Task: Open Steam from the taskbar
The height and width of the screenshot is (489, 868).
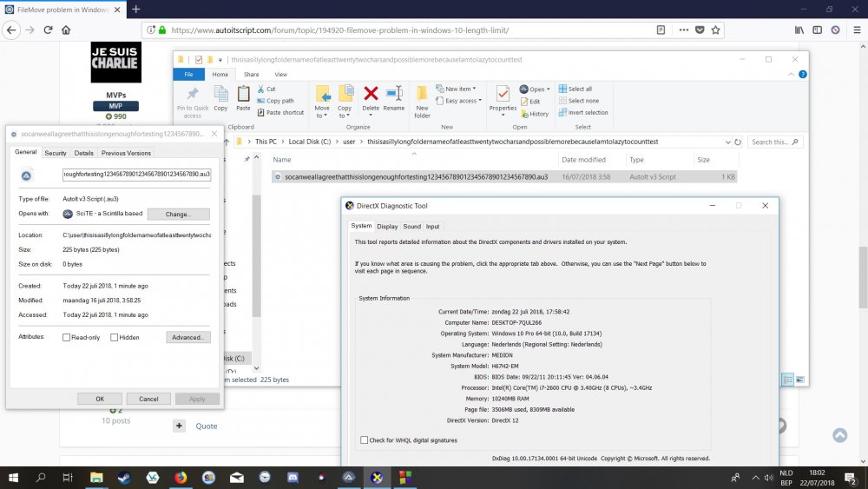Action: point(124,478)
